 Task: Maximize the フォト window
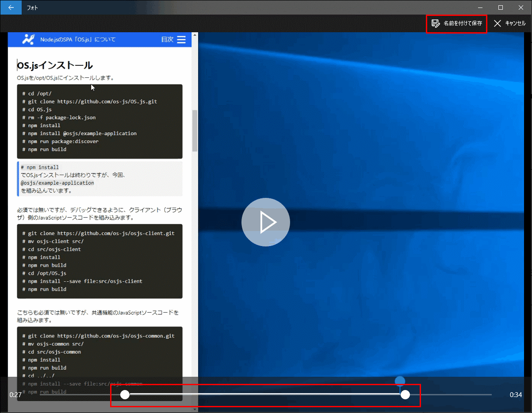pyautogui.click(x=501, y=8)
